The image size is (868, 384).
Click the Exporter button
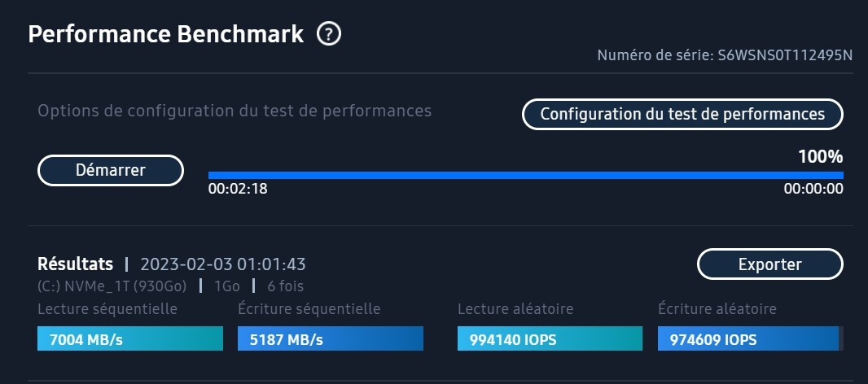click(769, 264)
